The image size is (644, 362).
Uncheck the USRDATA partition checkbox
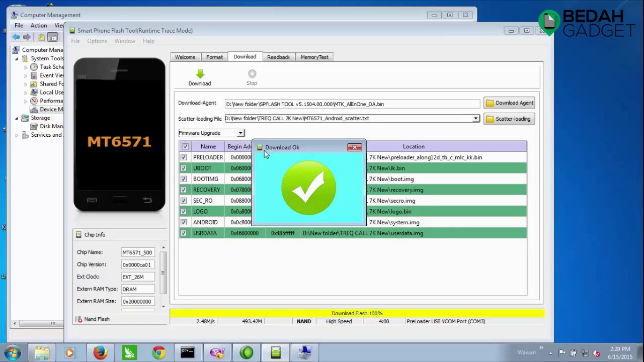pyautogui.click(x=184, y=233)
